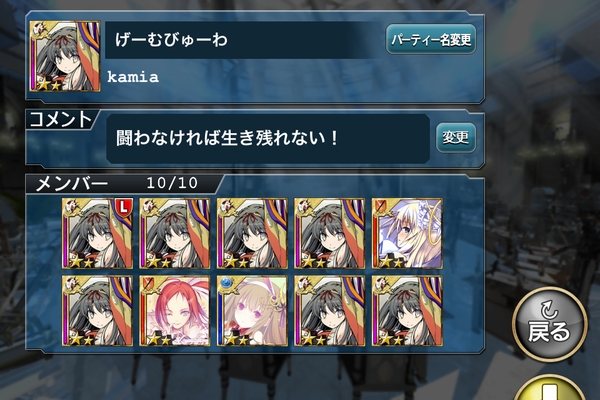The image size is (600, 400).
Task: Pick the brown-haired character with blue orb
Action: [x=252, y=310]
